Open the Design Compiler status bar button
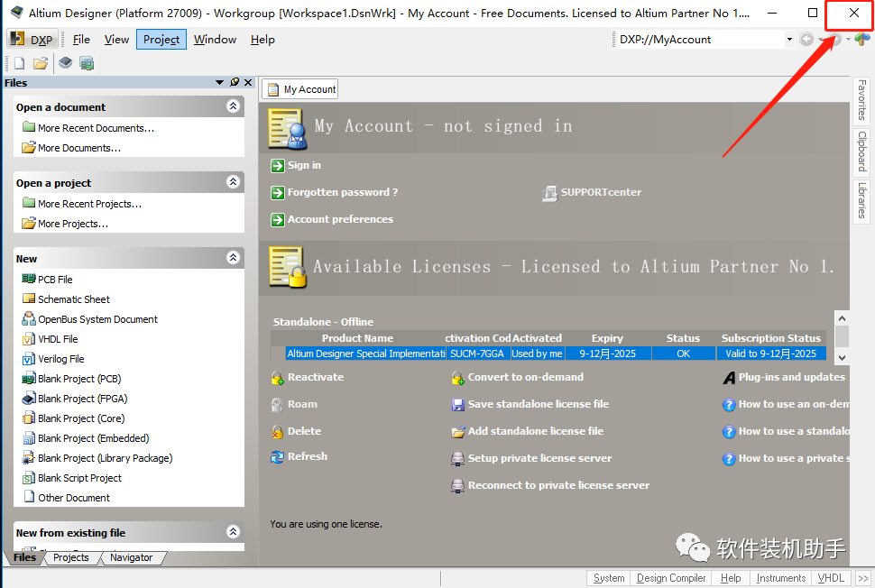Image resolution: width=875 pixels, height=588 pixels. point(671,578)
